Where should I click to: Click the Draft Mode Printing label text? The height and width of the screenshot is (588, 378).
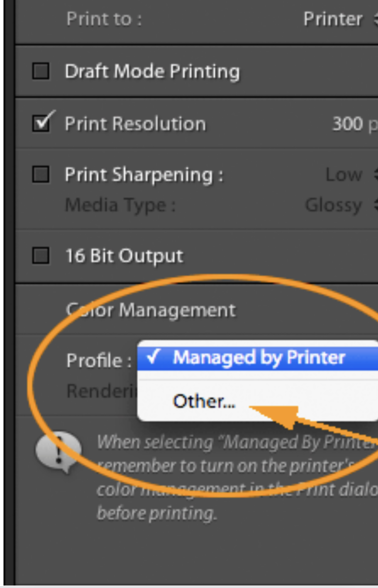tap(152, 71)
